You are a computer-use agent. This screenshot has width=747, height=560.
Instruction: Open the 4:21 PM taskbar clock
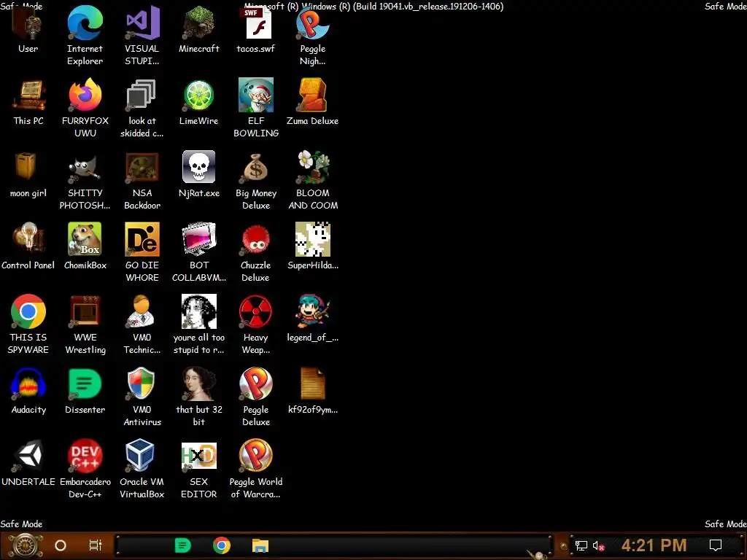tap(654, 545)
